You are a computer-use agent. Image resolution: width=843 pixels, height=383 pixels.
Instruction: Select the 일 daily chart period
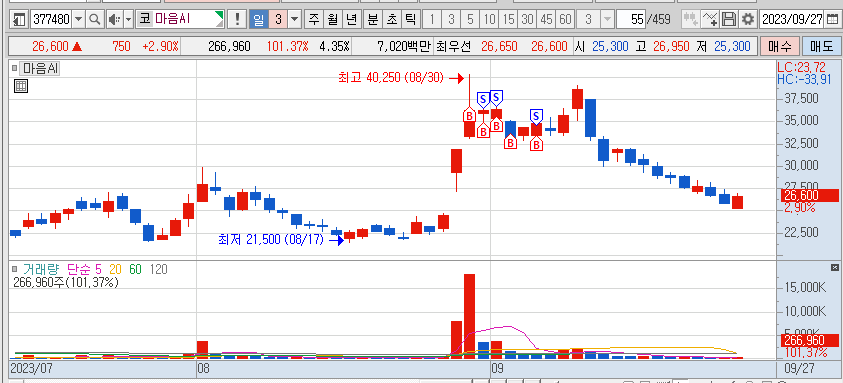(x=259, y=20)
